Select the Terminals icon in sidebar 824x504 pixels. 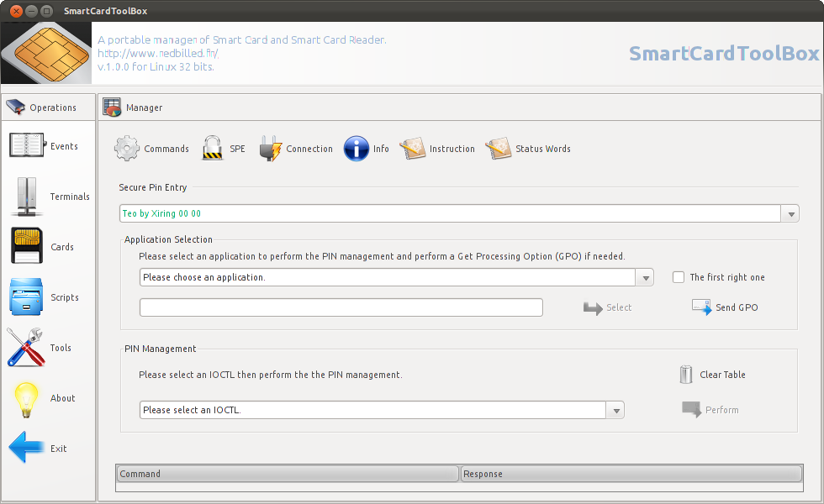pos(26,197)
